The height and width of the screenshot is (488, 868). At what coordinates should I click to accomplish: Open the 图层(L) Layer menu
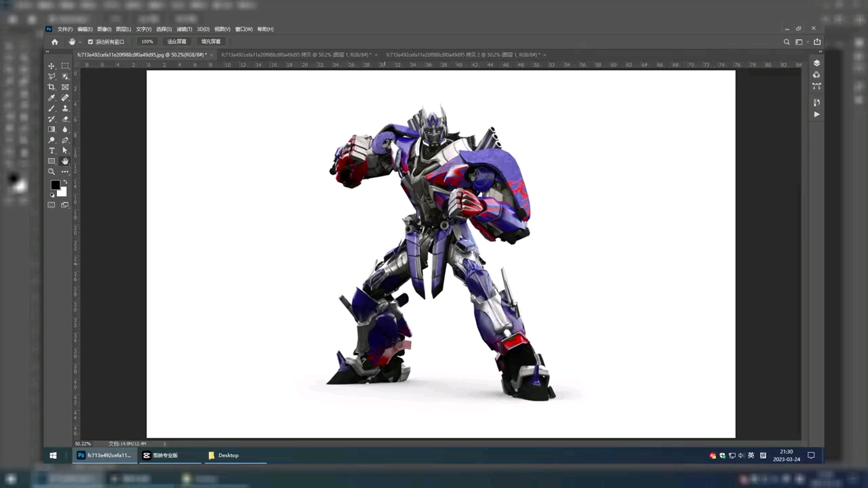pyautogui.click(x=123, y=29)
